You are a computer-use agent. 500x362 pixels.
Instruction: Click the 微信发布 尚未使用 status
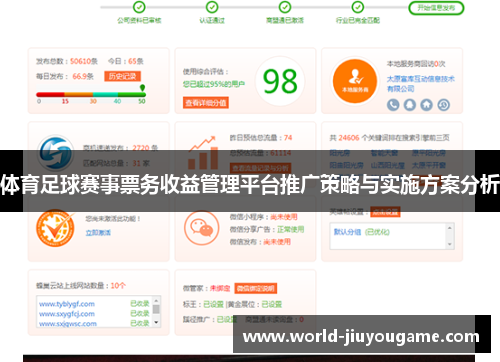277,242
